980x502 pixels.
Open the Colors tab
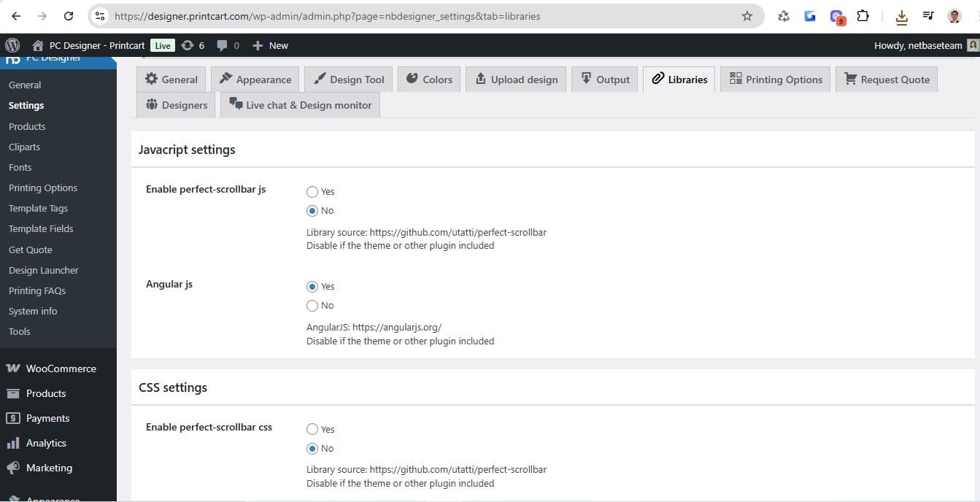click(429, 80)
